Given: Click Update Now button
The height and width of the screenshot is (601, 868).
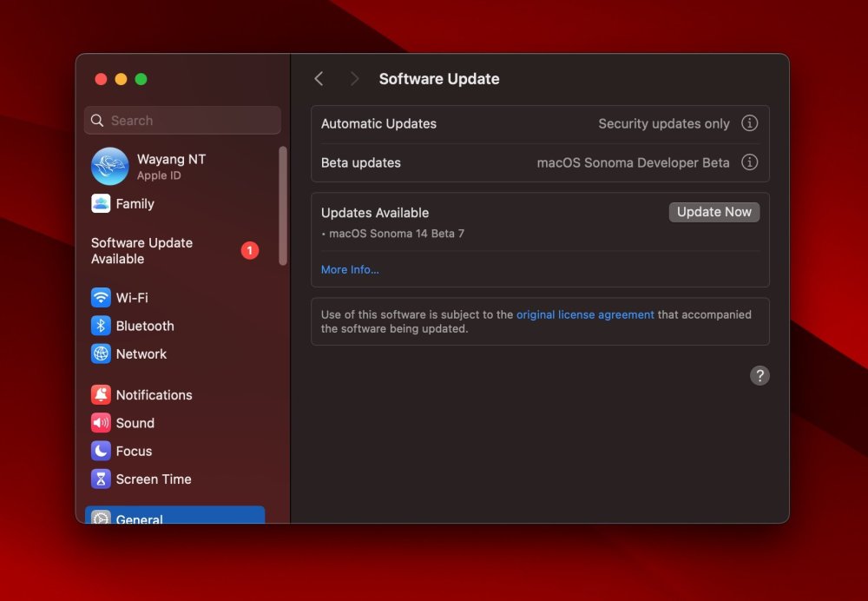Looking at the screenshot, I should pyautogui.click(x=714, y=212).
